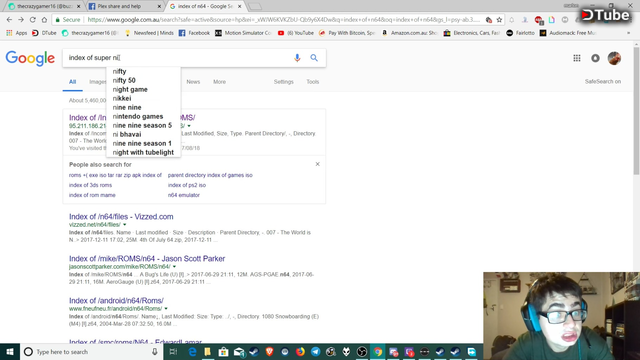Image resolution: width=640 pixels, height=360 pixels.
Task: Click the Windows 'Type here to search' box
Action: pos(92,352)
